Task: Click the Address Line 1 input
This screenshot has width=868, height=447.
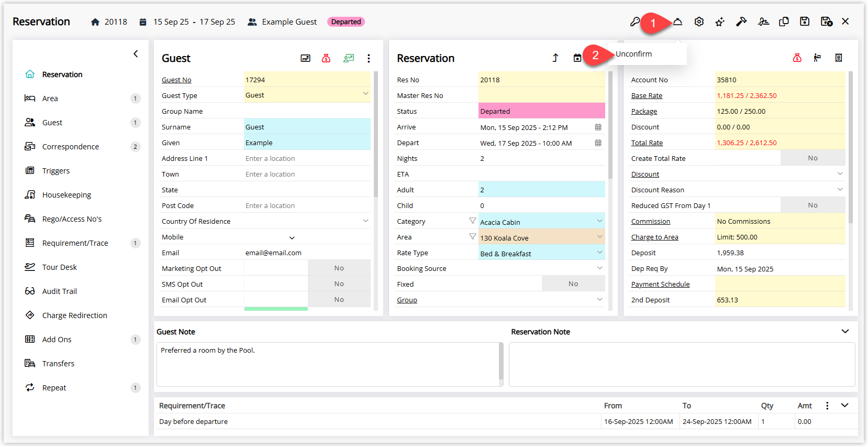Action: (307, 158)
